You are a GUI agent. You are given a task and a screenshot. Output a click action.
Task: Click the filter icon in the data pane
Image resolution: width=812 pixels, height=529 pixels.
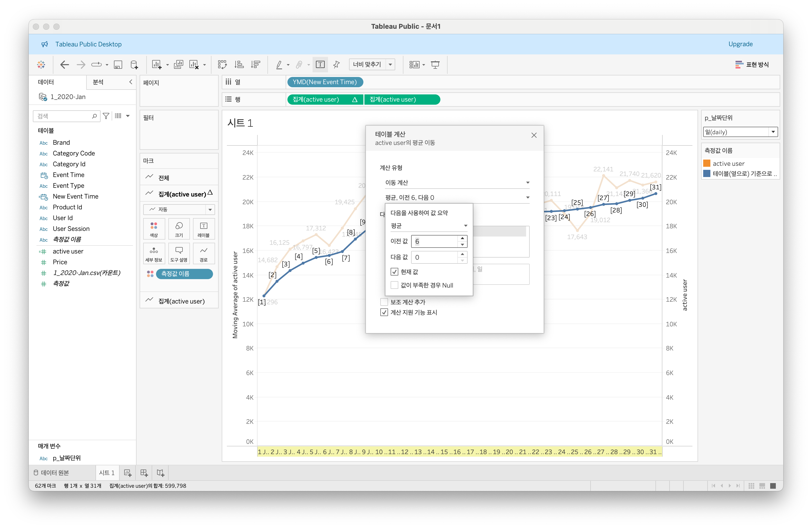pos(106,116)
